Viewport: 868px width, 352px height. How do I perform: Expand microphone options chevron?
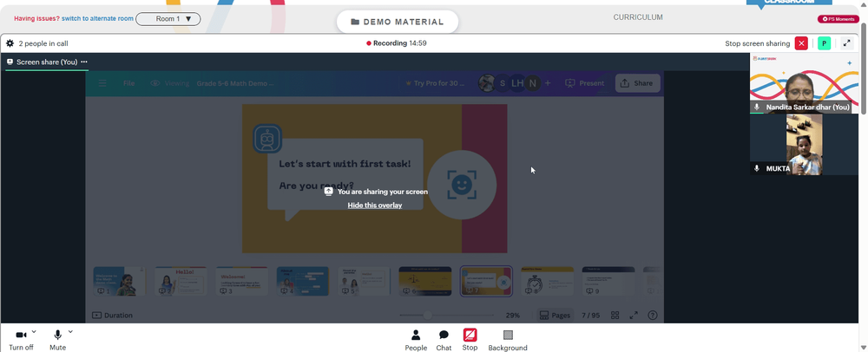click(x=70, y=331)
